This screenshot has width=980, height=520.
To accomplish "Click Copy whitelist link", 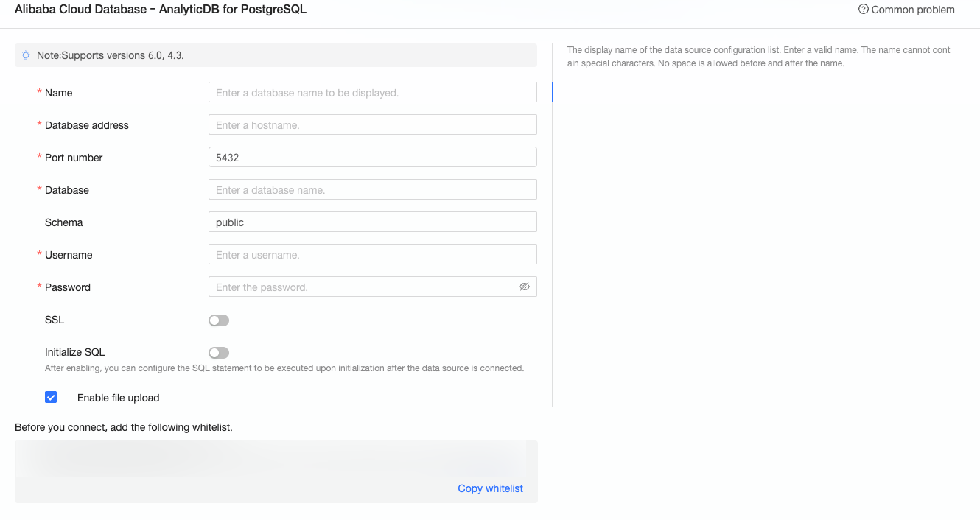I will point(490,488).
